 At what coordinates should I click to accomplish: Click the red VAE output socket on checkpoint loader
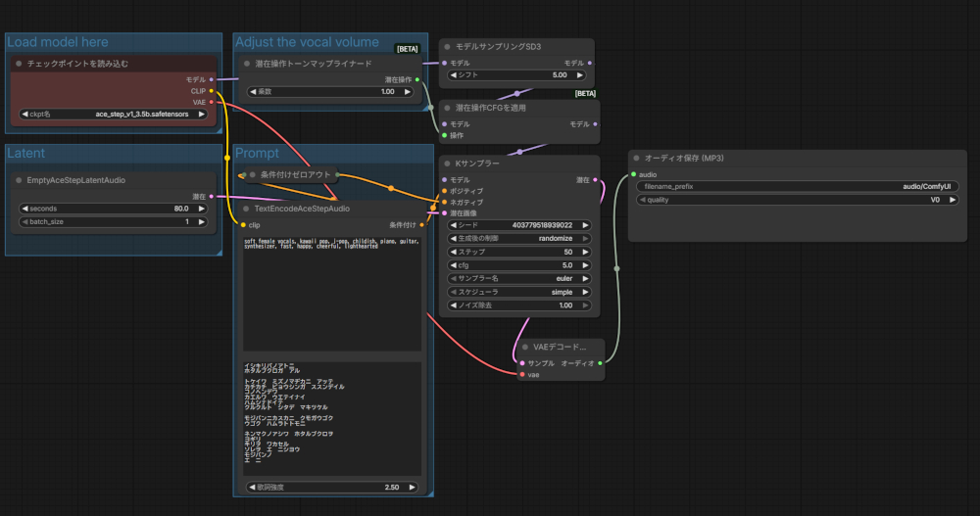pyautogui.click(x=212, y=102)
